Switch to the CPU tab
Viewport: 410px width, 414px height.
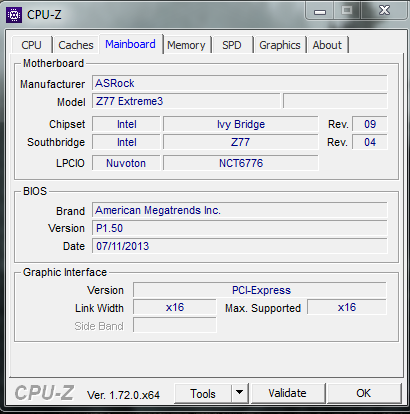(x=31, y=45)
